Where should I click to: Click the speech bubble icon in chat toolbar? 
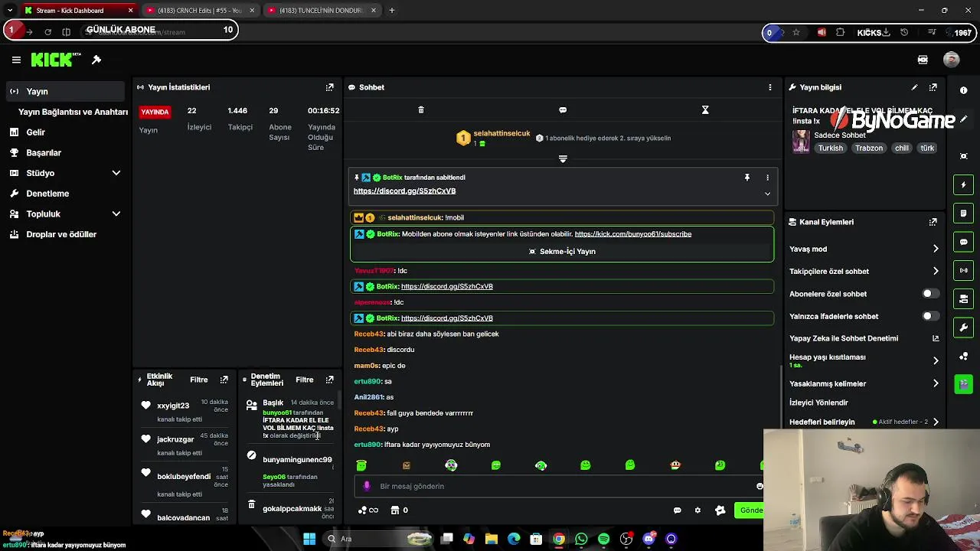coord(563,110)
